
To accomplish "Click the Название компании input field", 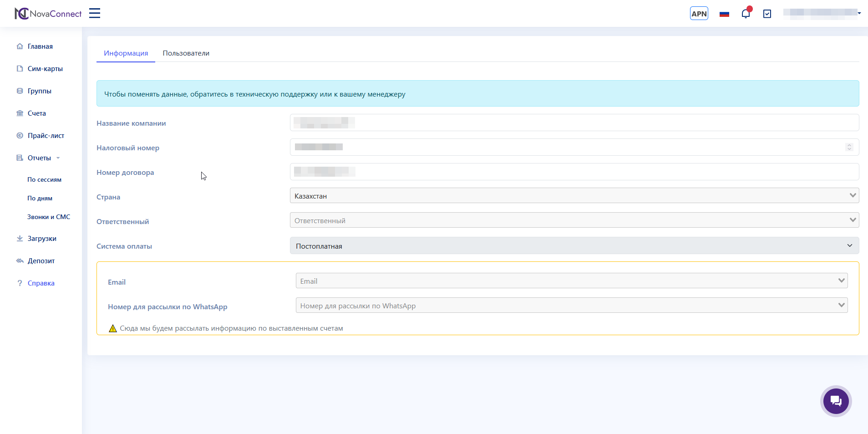I will point(574,123).
